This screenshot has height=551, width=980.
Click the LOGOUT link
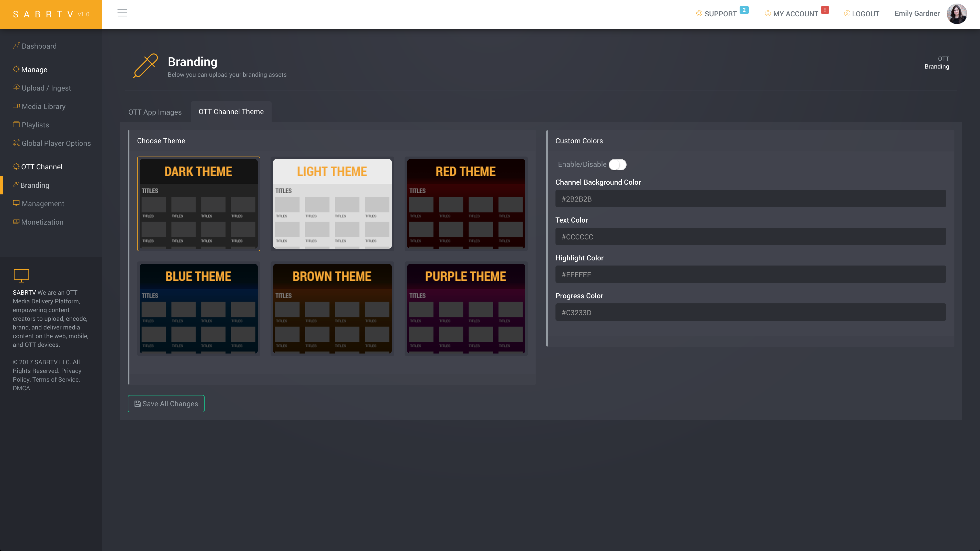pyautogui.click(x=865, y=14)
